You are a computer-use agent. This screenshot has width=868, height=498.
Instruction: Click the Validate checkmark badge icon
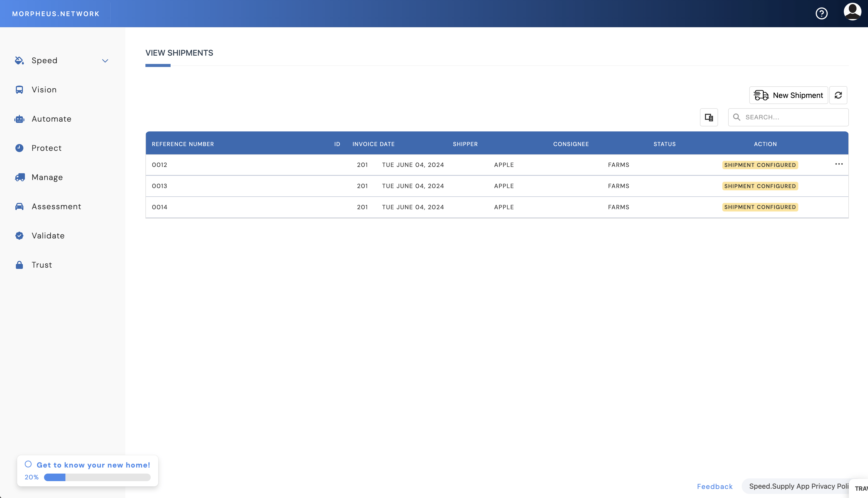[19, 236]
